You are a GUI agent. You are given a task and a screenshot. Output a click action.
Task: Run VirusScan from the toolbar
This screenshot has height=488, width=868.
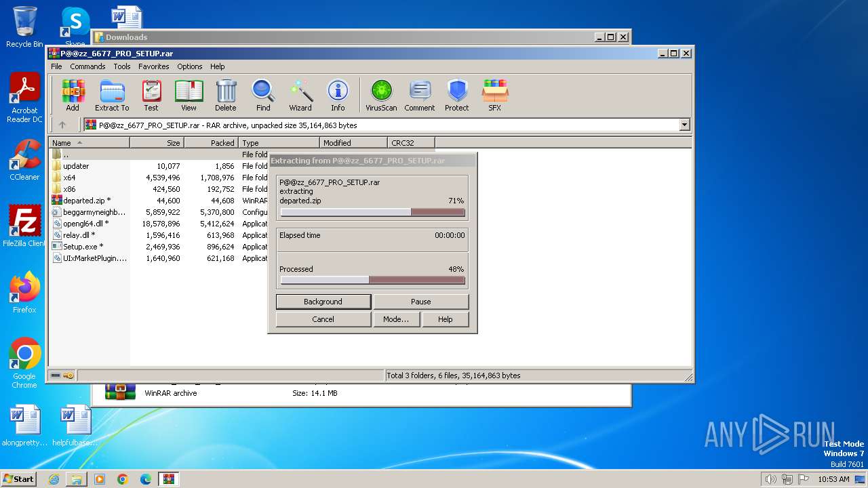381,95
